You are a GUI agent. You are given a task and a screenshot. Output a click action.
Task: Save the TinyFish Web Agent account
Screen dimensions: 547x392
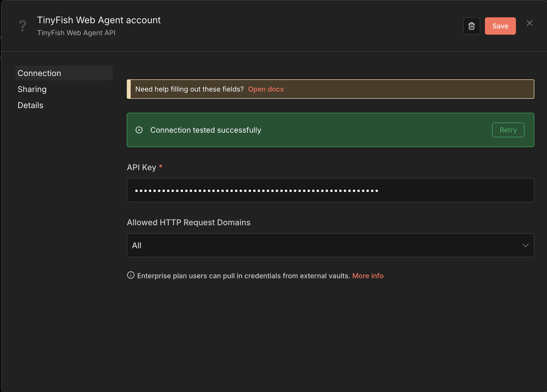tap(500, 26)
